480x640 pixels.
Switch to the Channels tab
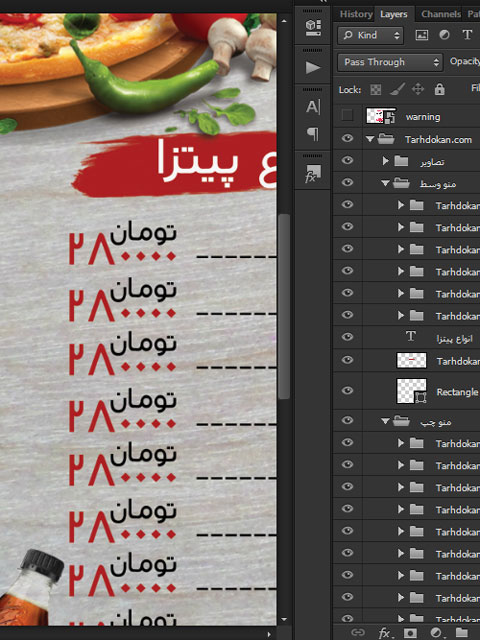tap(441, 14)
